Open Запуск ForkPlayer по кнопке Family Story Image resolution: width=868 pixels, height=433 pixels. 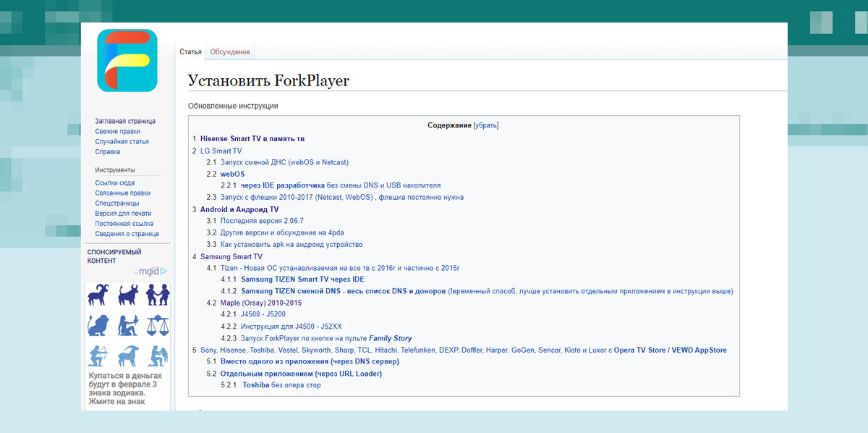(326, 338)
